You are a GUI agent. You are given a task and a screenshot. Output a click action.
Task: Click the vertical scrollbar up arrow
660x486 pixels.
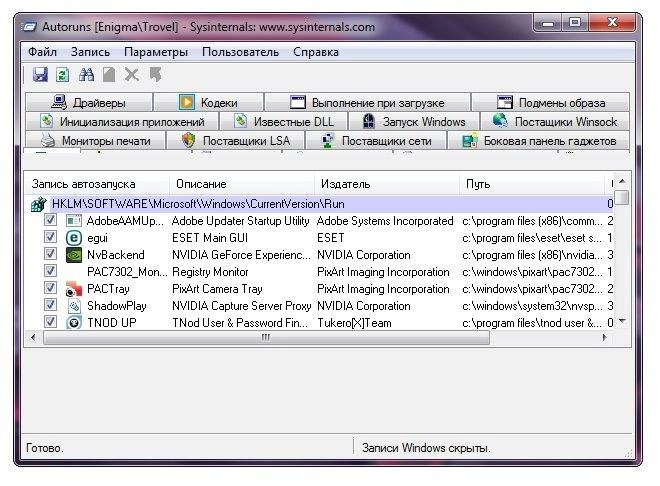(x=622, y=181)
